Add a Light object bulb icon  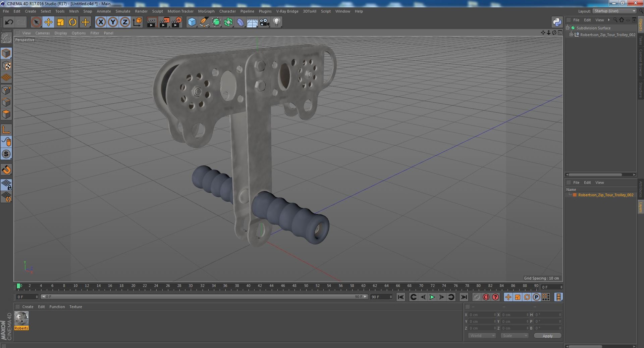tap(277, 22)
